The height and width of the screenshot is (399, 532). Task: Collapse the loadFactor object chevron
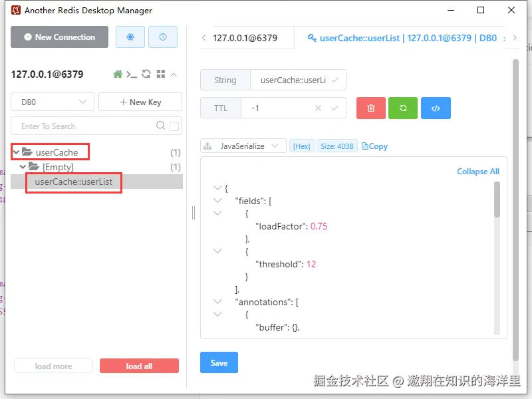tap(217, 213)
